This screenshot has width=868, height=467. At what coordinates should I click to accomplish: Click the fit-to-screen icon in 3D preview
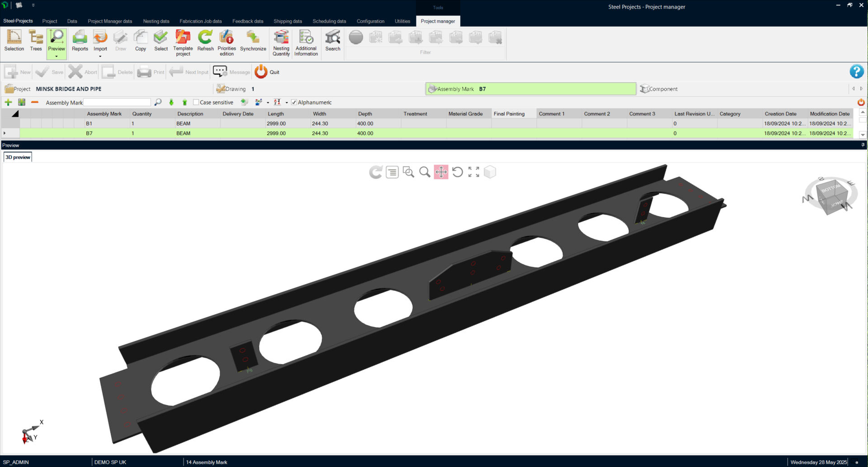click(x=473, y=172)
